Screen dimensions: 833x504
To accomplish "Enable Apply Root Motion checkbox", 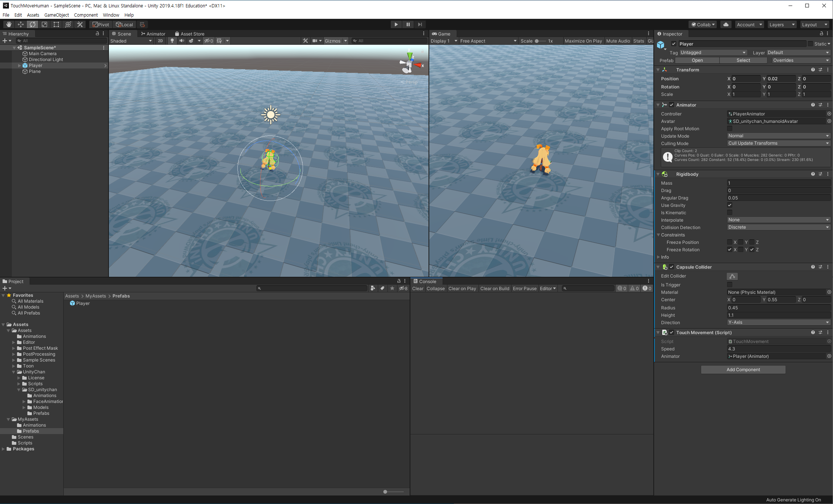I will click(729, 129).
